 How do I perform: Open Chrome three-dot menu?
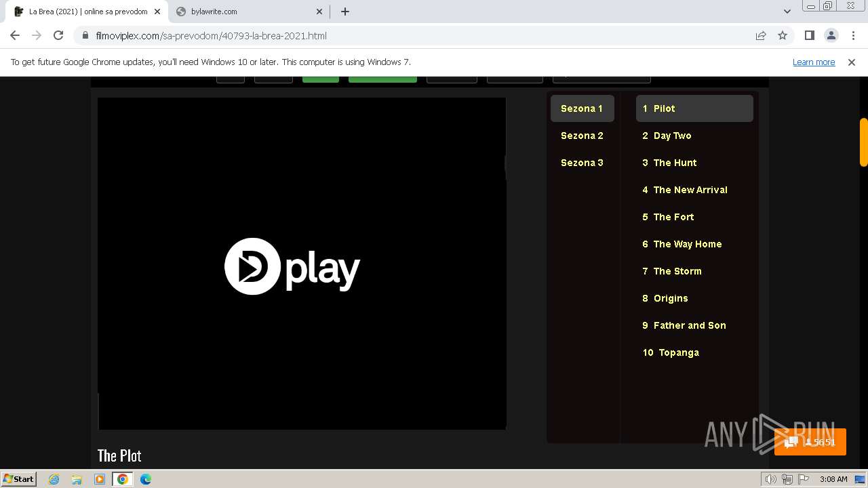click(x=852, y=35)
